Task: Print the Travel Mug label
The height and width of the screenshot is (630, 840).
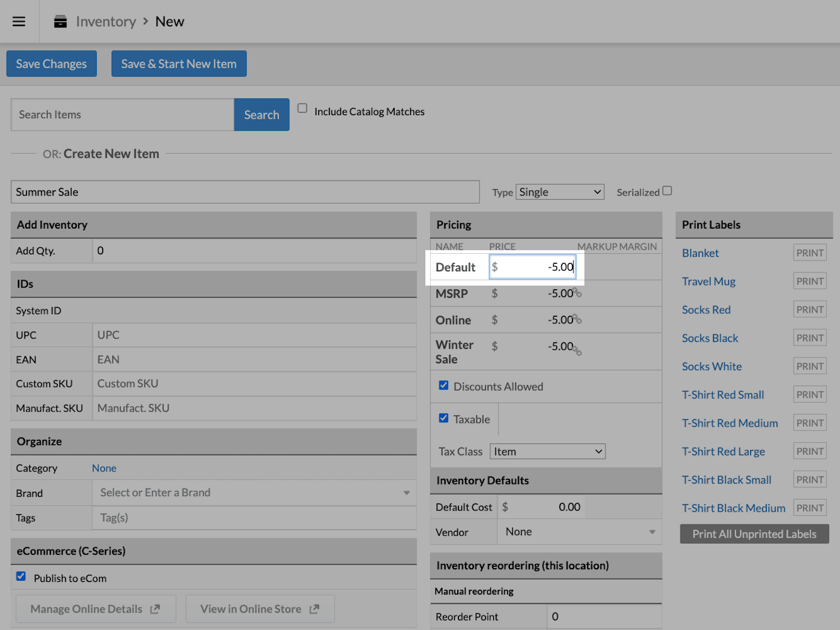Action: pyautogui.click(x=810, y=281)
